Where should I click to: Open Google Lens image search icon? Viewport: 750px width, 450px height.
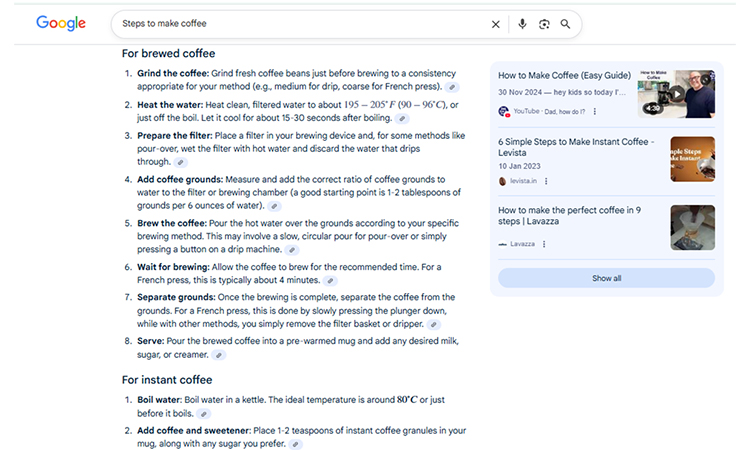(544, 24)
